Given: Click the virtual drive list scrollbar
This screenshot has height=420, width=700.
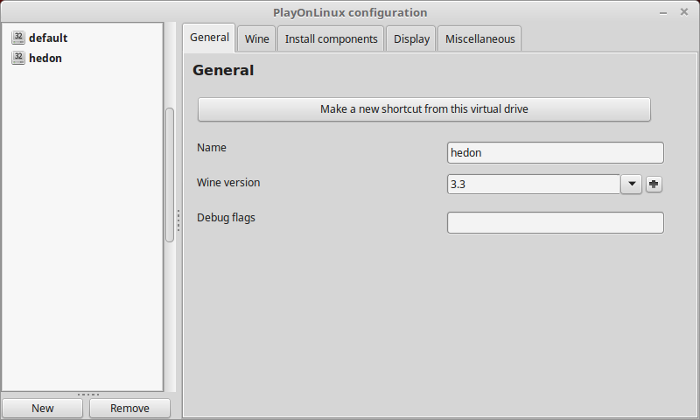Looking at the screenshot, I should (x=169, y=175).
